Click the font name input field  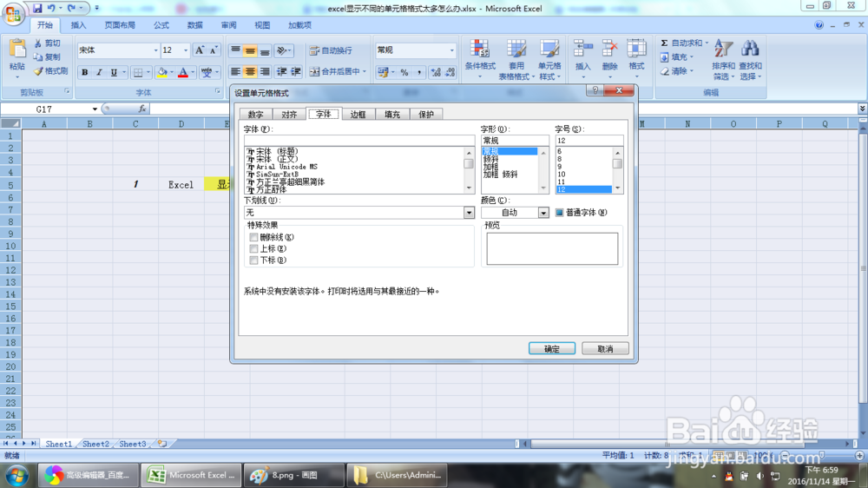click(x=359, y=141)
